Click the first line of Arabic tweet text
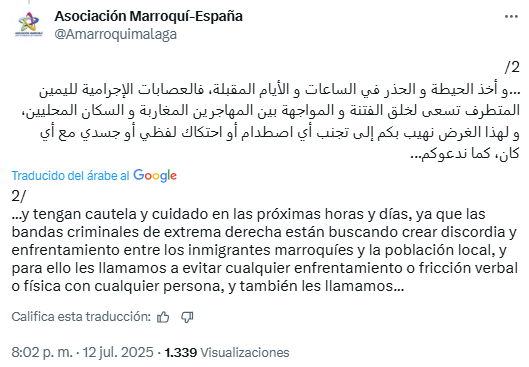Screen dimensions: 529x367 [279, 89]
